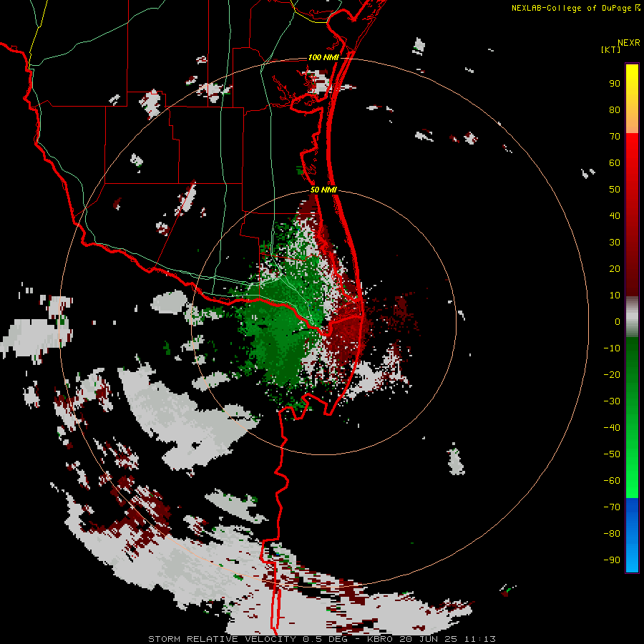The width and height of the screenshot is (644, 644).
Task: Click the 70 value on velocity scale
Action: click(x=615, y=137)
